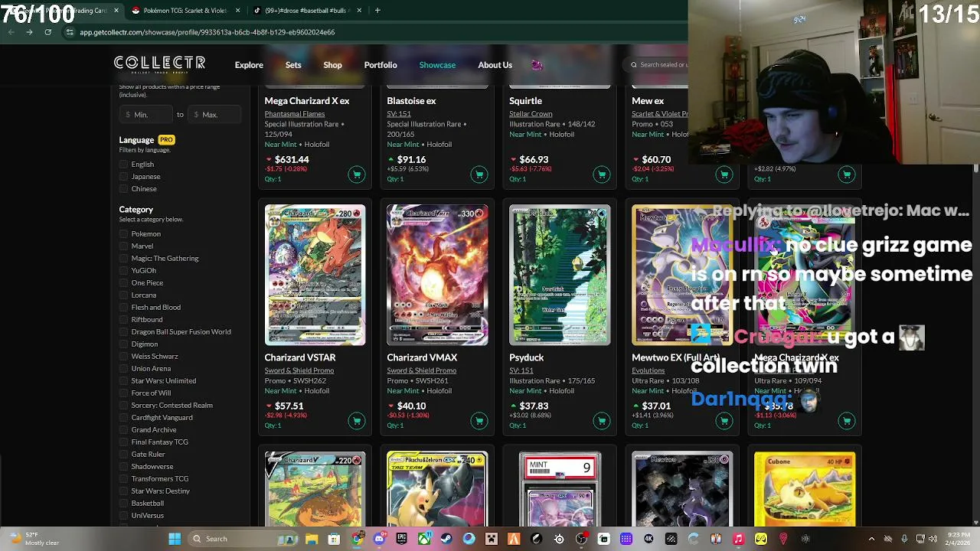Check the Digimon category
This screenshot has width=980, height=551.
(123, 344)
